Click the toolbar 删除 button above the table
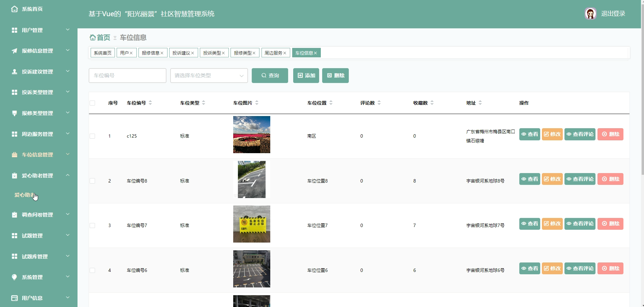Image resolution: width=644 pixels, height=307 pixels. [x=335, y=76]
